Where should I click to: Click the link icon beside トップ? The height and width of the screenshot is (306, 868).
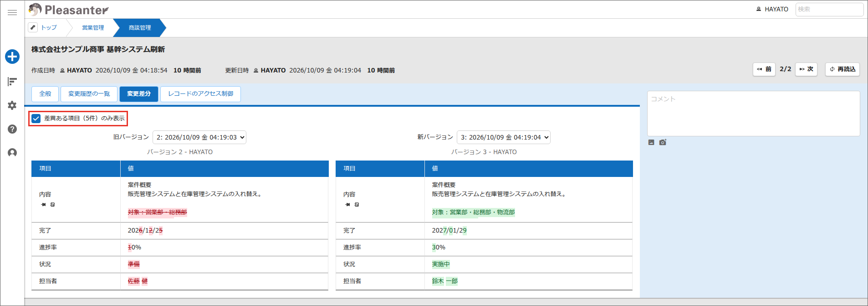tap(33, 27)
